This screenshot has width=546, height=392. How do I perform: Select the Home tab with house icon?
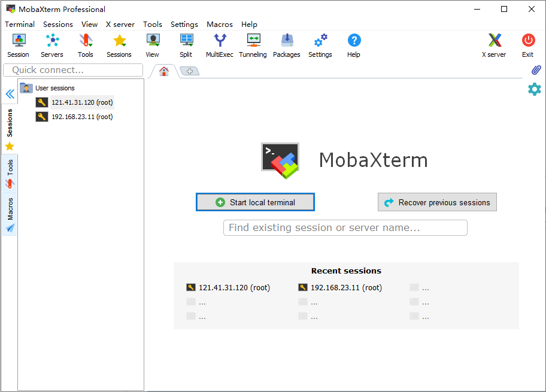click(164, 71)
